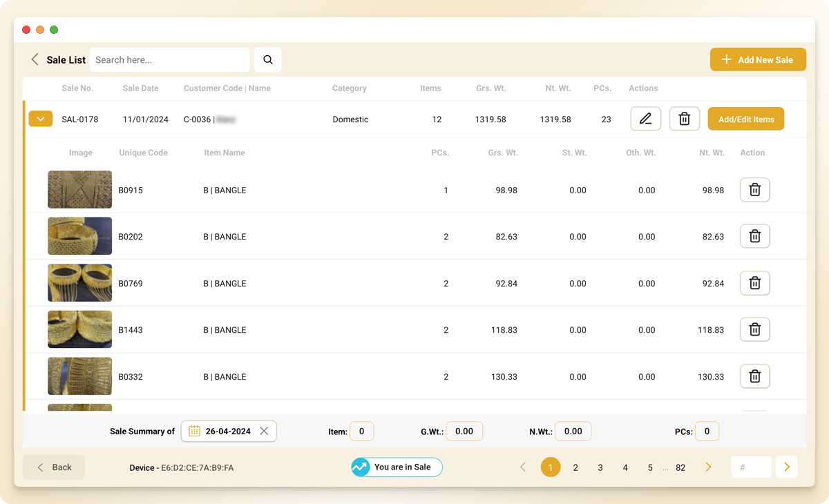Delete item B0332 using its trash icon
This screenshot has height=504, width=829.
(x=754, y=376)
